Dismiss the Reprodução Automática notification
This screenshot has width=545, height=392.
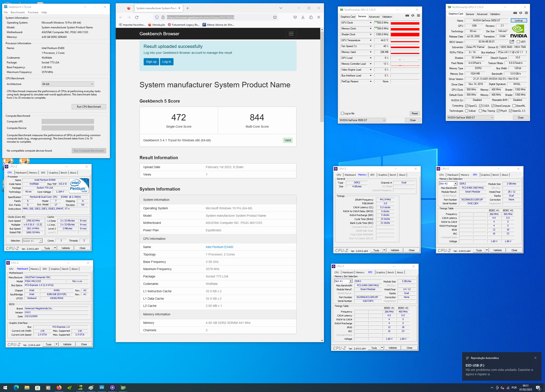(535, 358)
